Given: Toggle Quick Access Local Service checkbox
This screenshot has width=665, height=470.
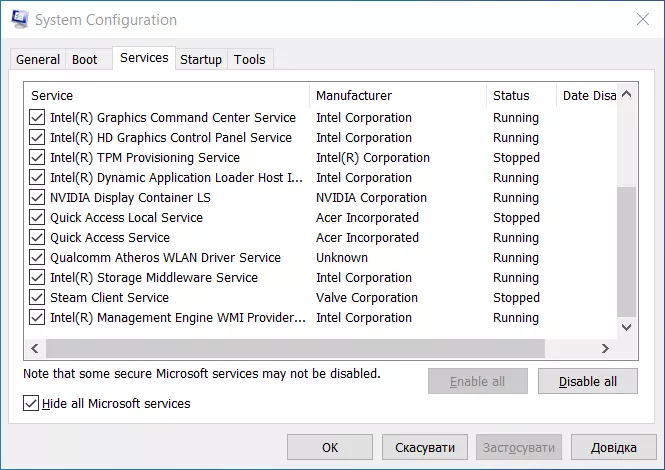Looking at the screenshot, I should [38, 218].
